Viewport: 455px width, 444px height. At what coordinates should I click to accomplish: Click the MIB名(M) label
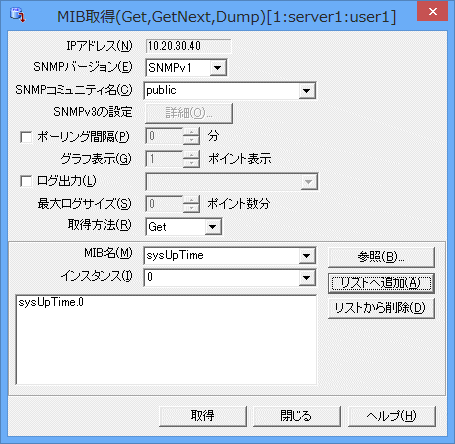(108, 253)
